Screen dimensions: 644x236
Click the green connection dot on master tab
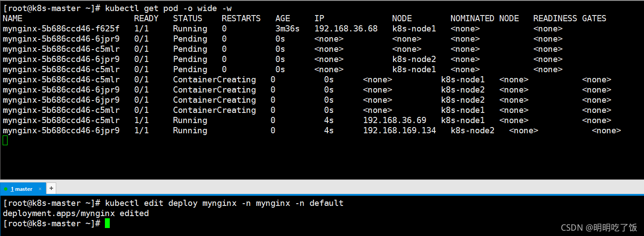pos(6,189)
